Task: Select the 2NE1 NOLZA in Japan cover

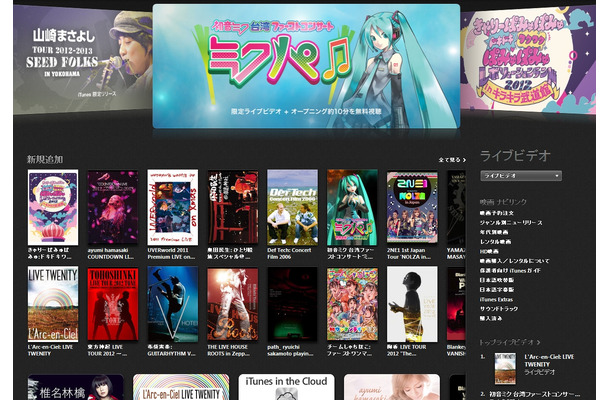Action: pyautogui.click(x=412, y=207)
